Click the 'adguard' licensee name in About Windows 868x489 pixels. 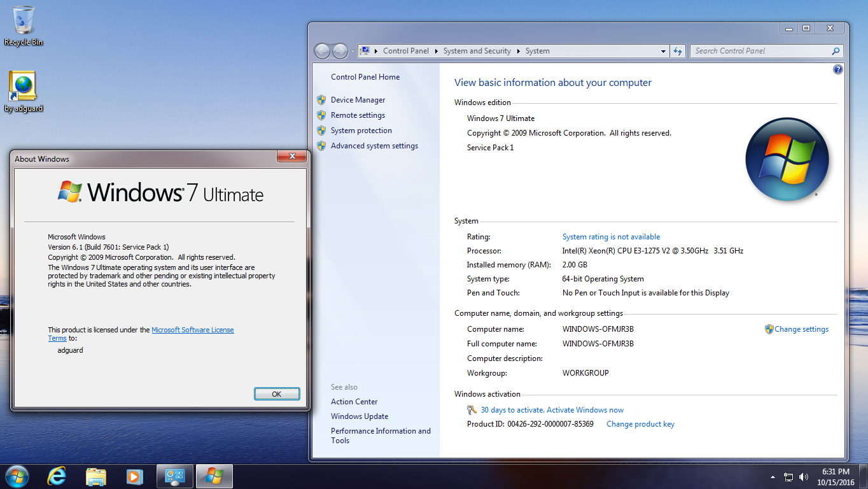70,350
